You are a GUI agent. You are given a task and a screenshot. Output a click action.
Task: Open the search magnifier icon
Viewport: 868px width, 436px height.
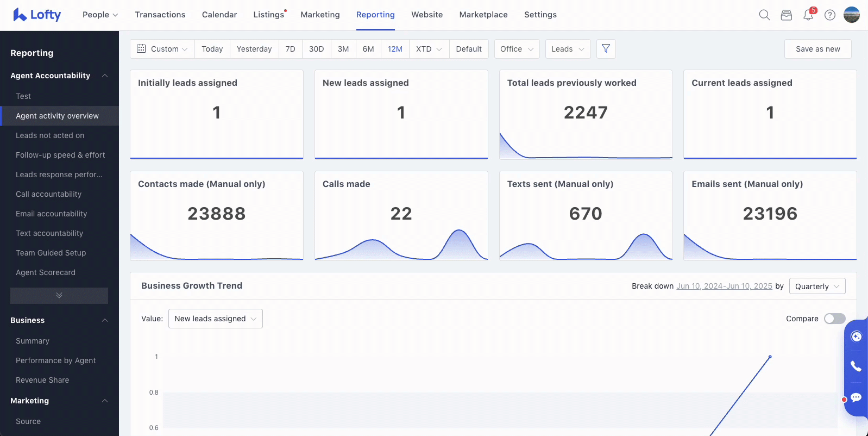(x=764, y=15)
